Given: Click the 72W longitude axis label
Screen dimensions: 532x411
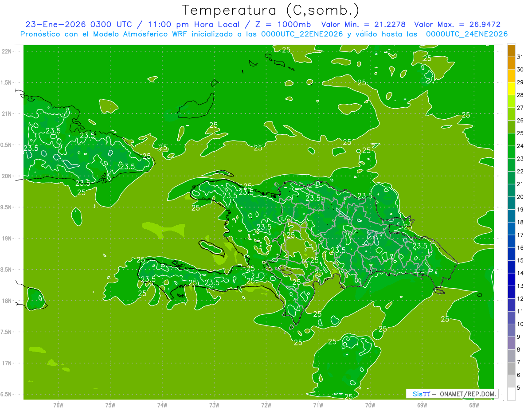Looking at the screenshot, I should pos(266,405).
